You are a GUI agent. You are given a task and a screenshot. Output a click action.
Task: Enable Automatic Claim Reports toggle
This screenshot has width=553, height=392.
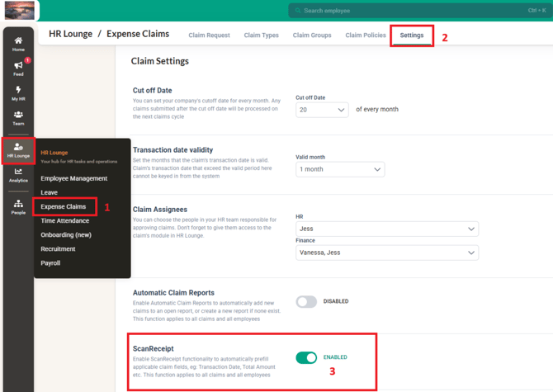306,302
